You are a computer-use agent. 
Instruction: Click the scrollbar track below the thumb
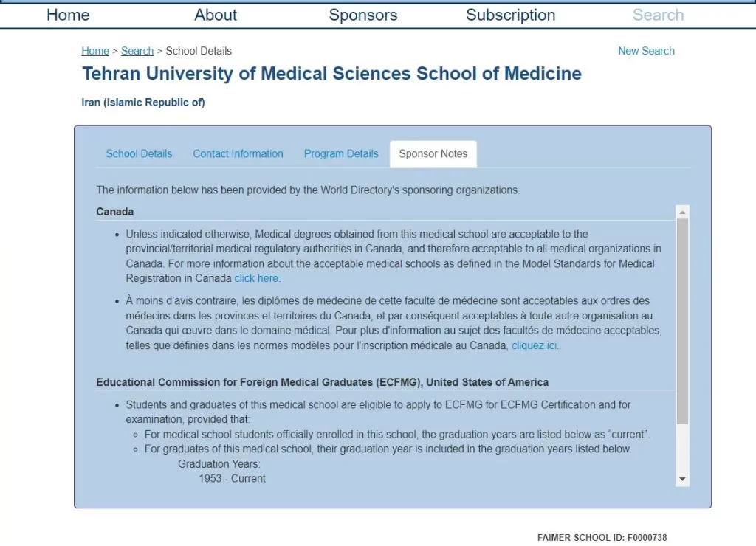click(682, 450)
